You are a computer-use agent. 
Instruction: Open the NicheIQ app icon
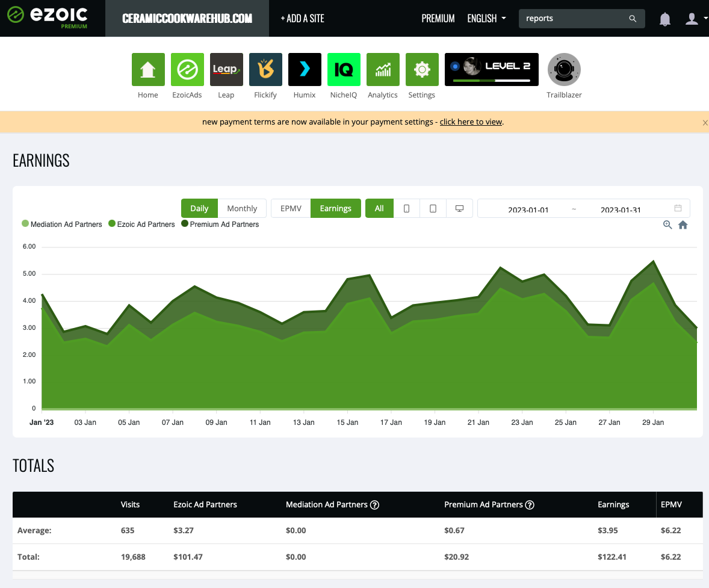(x=344, y=69)
